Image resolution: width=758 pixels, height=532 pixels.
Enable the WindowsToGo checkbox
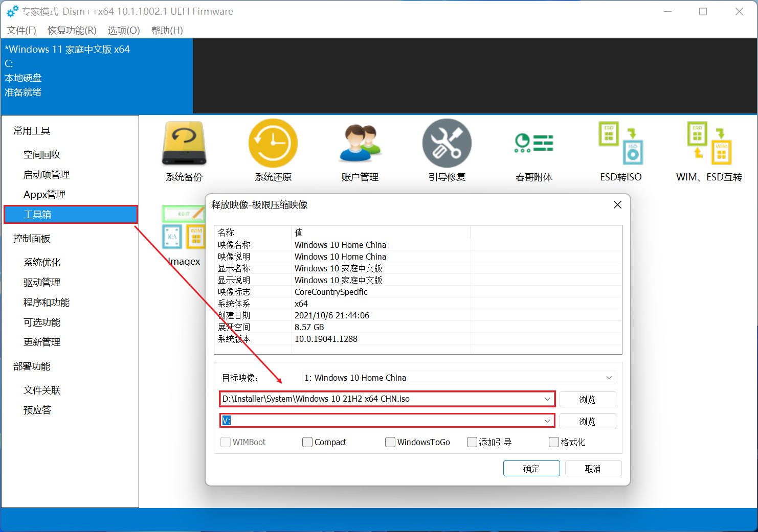390,442
